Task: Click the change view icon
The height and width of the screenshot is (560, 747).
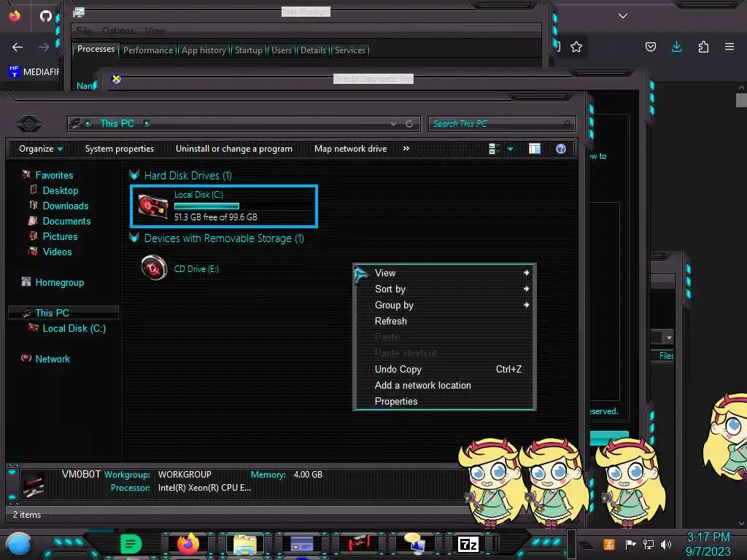Action: tap(494, 149)
